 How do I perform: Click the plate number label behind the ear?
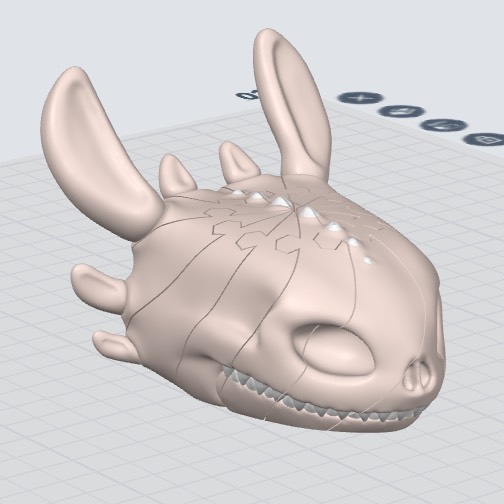pos(247,95)
